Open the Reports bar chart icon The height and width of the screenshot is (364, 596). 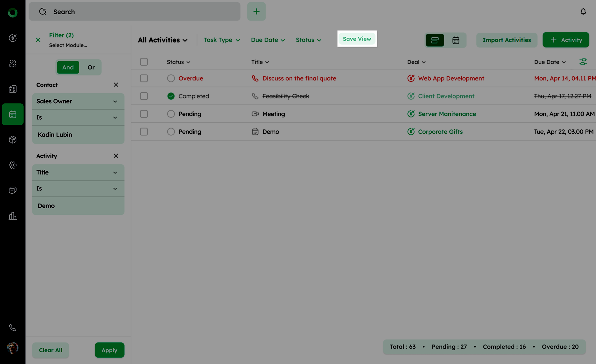(13, 216)
